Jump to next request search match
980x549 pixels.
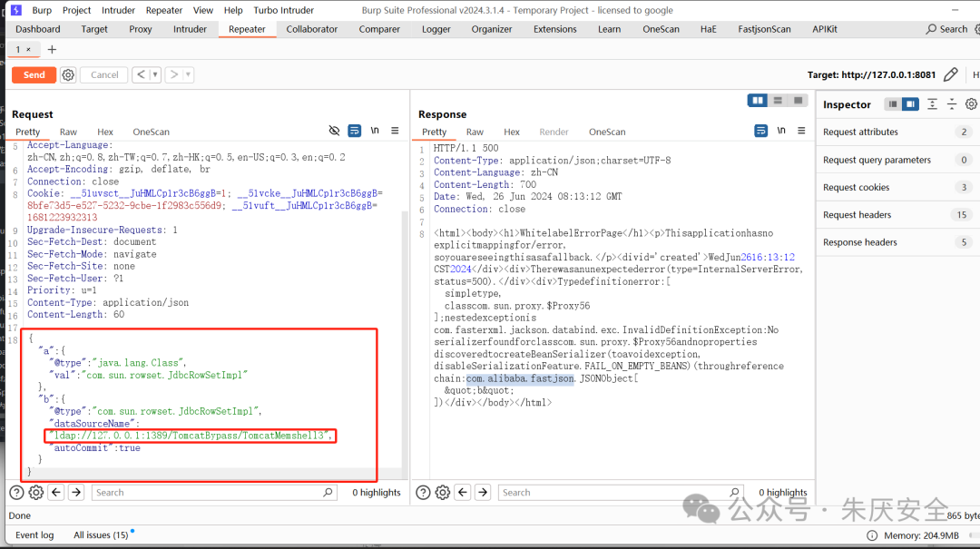click(x=76, y=493)
